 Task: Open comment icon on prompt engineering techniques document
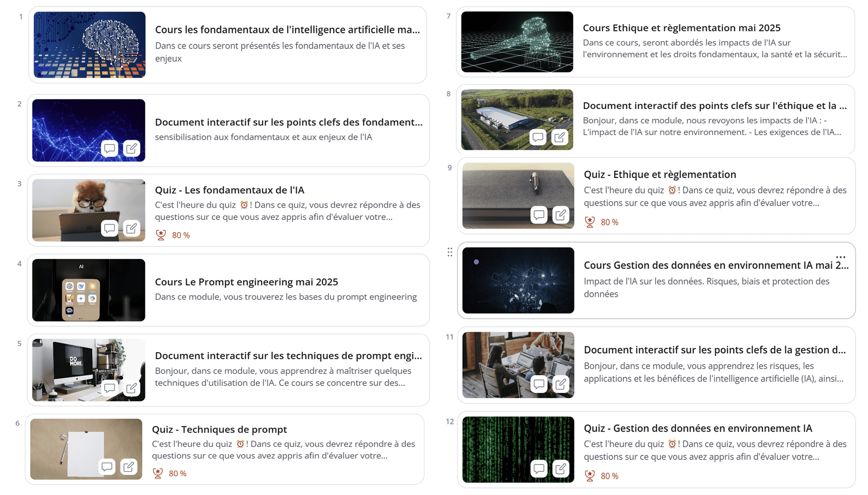point(109,388)
